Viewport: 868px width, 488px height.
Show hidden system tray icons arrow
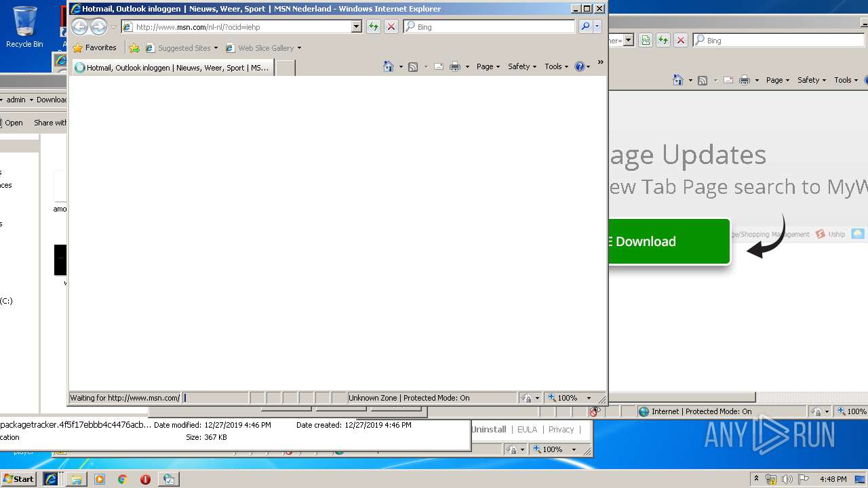(756, 479)
